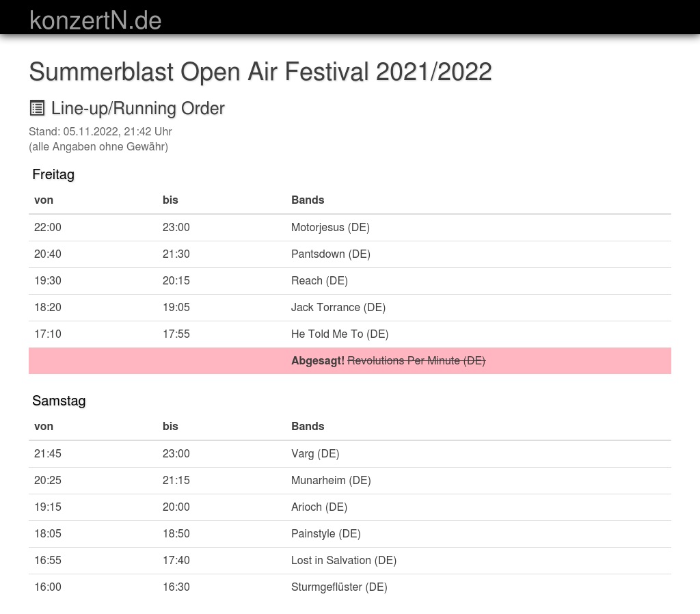Open the Motorjesus (DE) band entry
Screen dimensions: 700x614
(330, 227)
